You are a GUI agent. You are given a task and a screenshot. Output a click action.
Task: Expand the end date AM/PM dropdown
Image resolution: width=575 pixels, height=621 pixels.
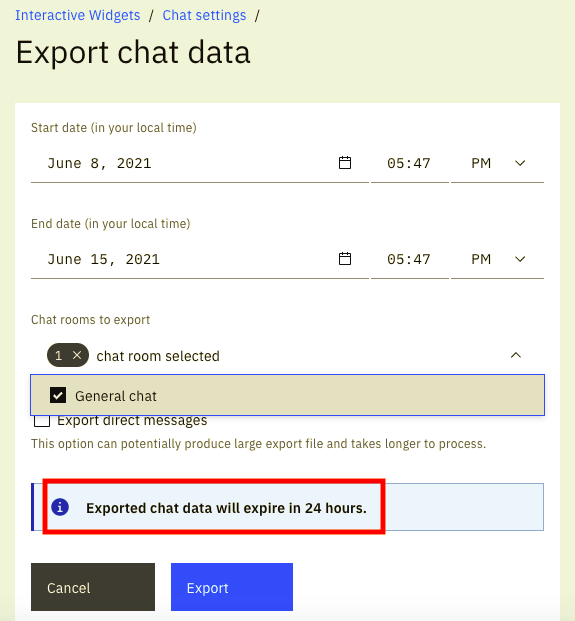pyautogui.click(x=497, y=259)
